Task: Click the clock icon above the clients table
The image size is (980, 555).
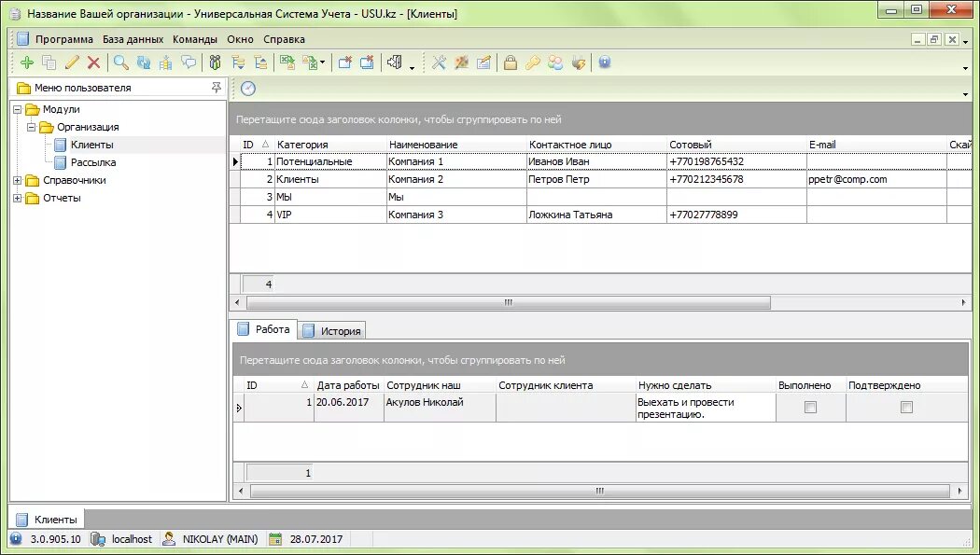Action: tap(248, 89)
